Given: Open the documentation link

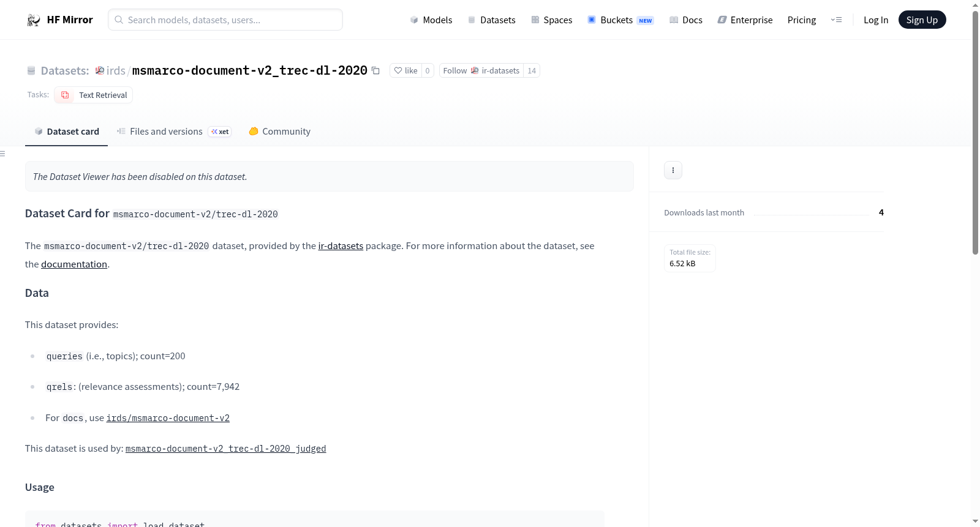Looking at the screenshot, I should click(74, 264).
